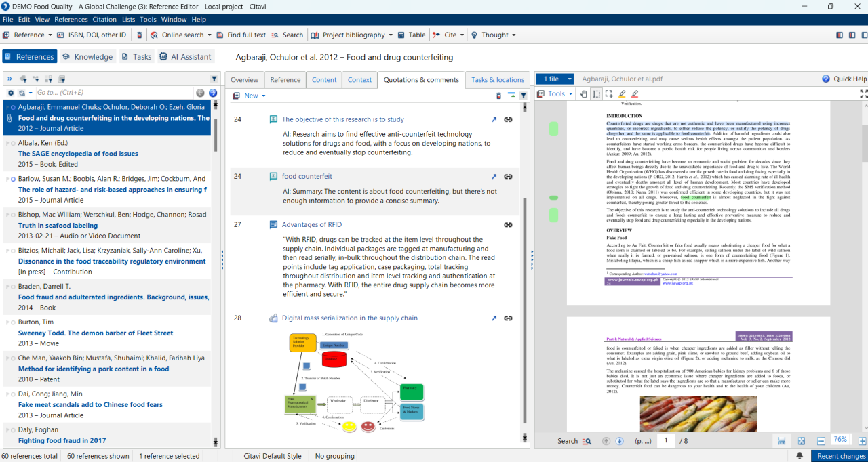
Task: Activate the yellow highlighter tool
Action: point(622,94)
